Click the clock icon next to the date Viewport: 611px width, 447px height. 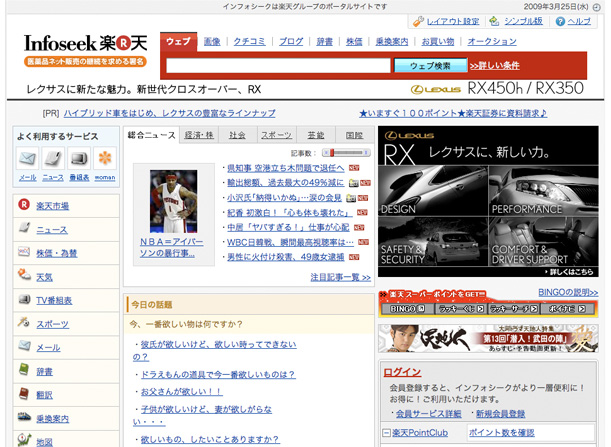pyautogui.click(x=597, y=7)
